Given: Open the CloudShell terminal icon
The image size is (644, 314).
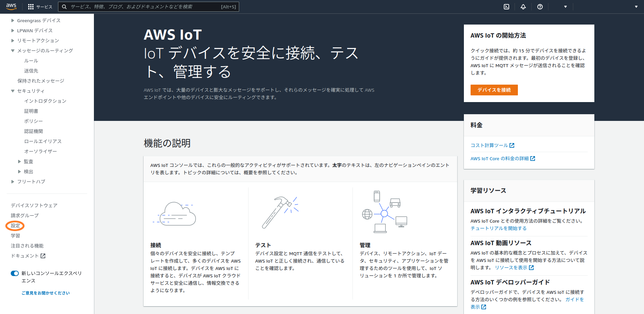Looking at the screenshot, I should click(x=506, y=7).
